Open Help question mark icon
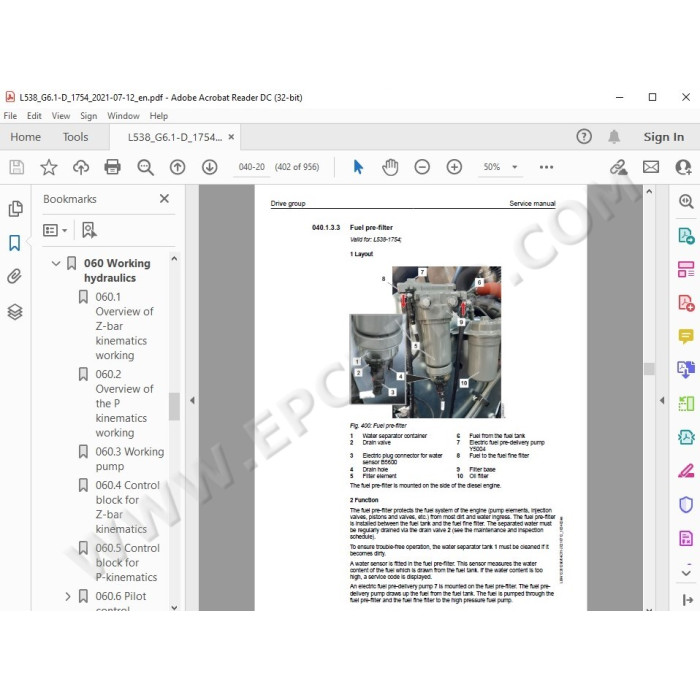The height and width of the screenshot is (700, 700). point(584,137)
